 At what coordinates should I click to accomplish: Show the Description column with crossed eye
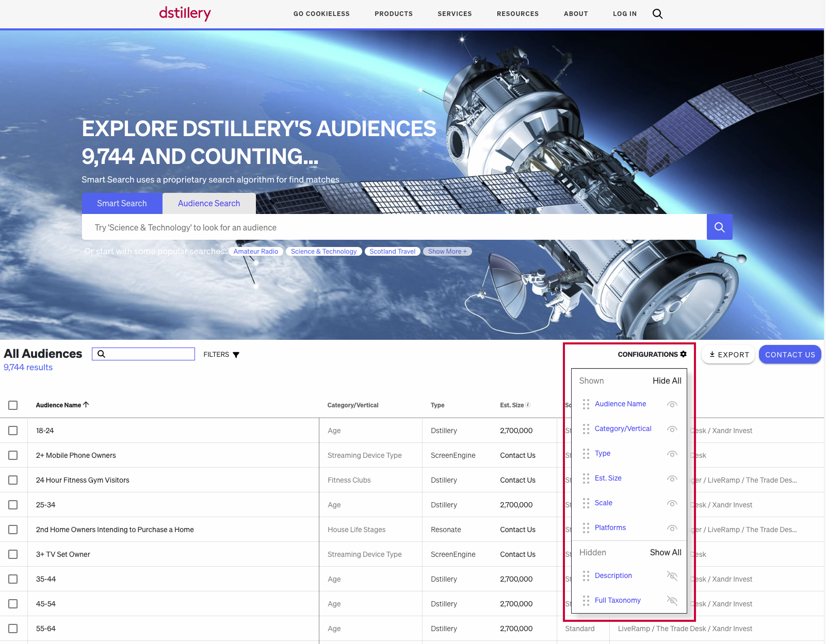672,575
